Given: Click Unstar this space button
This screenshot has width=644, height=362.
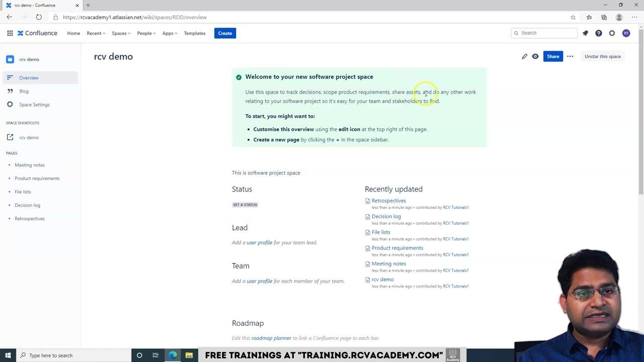Looking at the screenshot, I should (602, 56).
